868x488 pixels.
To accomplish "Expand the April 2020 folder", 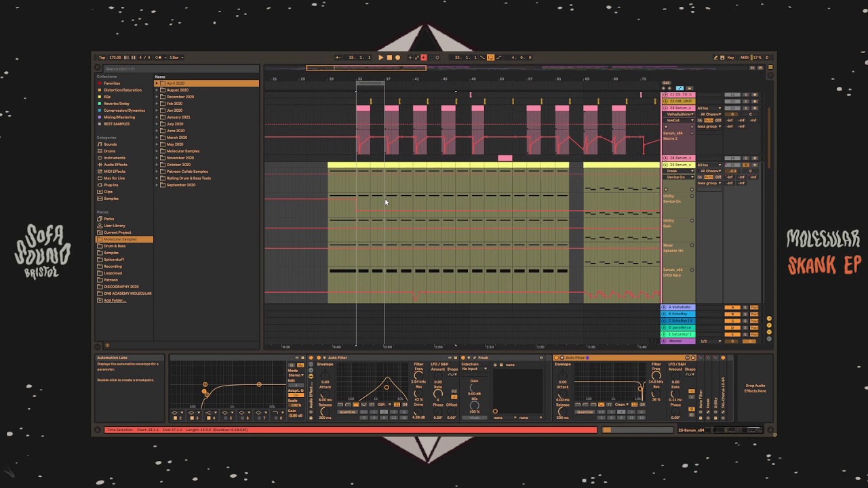I will click(157, 83).
